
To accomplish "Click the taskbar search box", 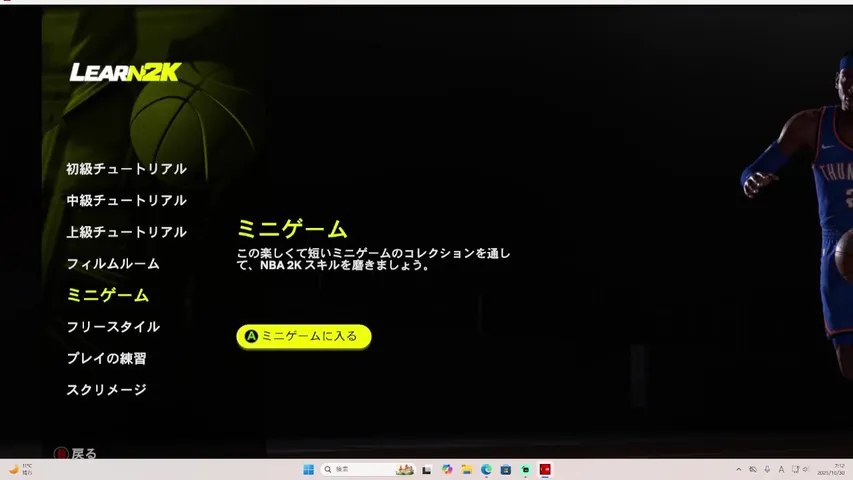I will tap(368, 470).
